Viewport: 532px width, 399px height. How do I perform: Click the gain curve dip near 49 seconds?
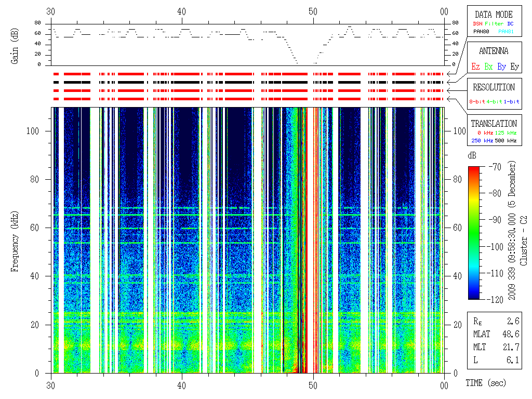pos(296,62)
